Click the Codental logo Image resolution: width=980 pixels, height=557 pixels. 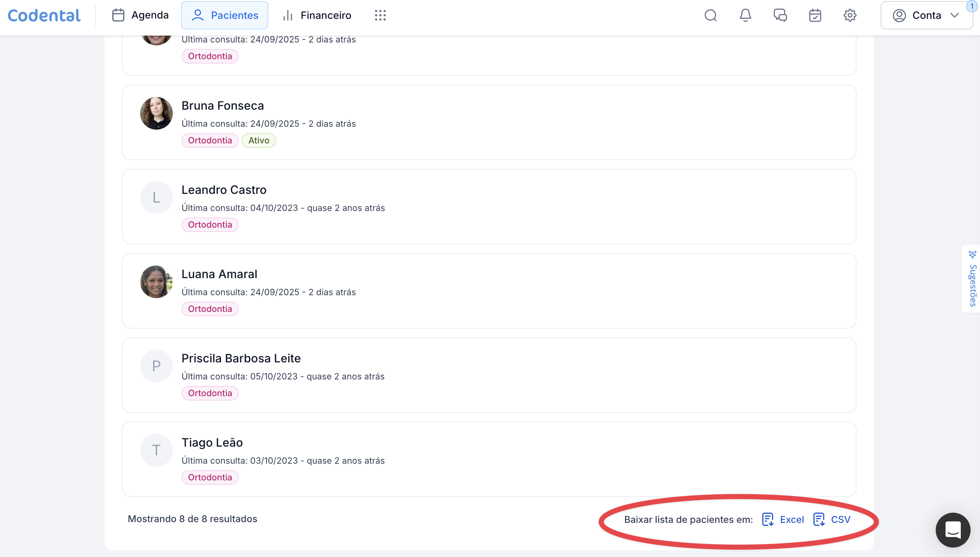[x=44, y=15]
